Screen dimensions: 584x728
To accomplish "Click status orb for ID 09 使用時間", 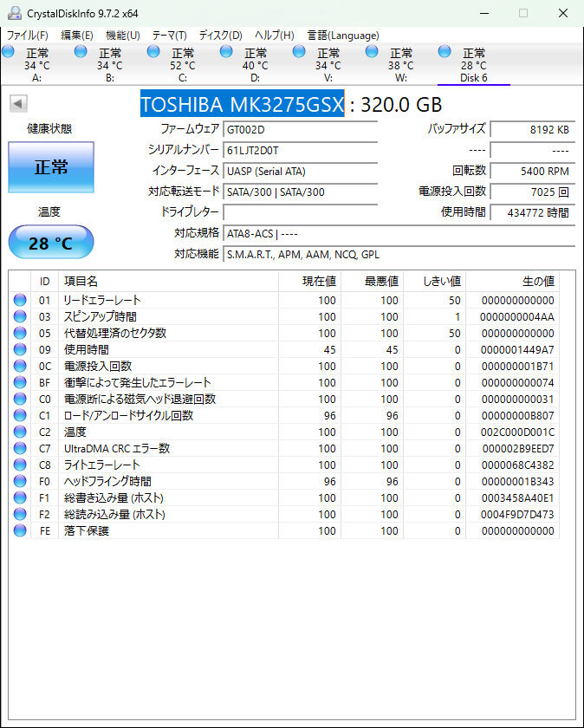I will (x=20, y=349).
